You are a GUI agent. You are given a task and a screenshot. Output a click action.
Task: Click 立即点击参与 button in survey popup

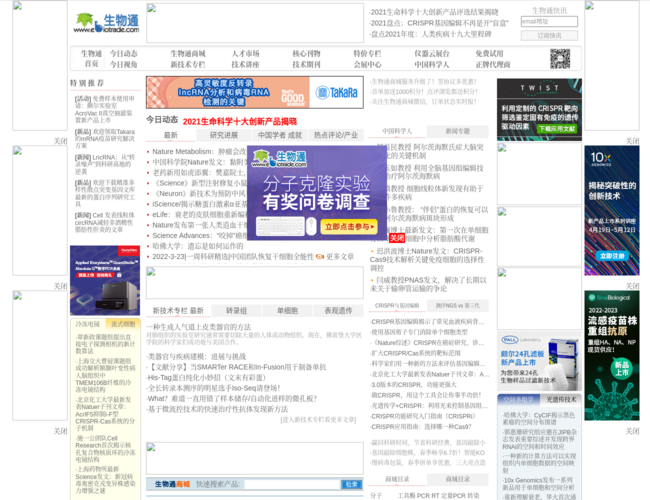coord(349,226)
